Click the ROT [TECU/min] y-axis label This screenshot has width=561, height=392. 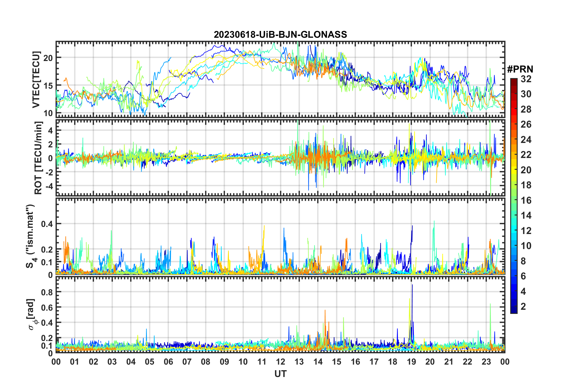[x=38, y=158]
